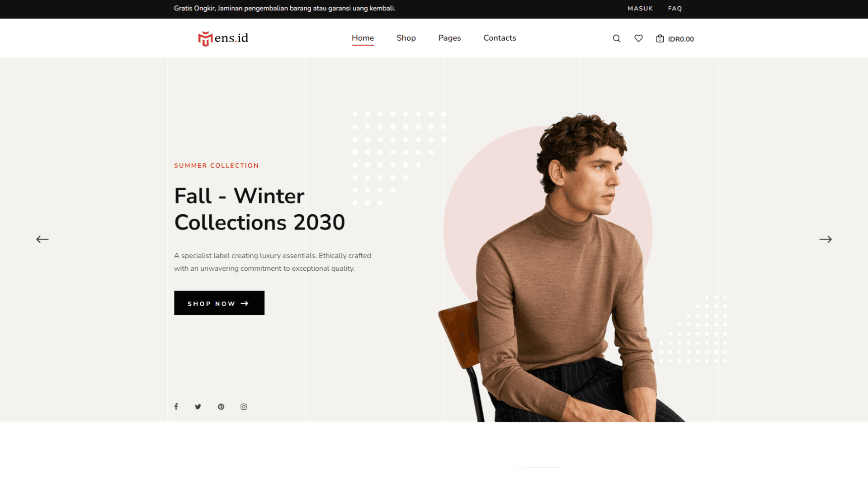Expand the Pages menu
The width and height of the screenshot is (868, 488).
449,38
